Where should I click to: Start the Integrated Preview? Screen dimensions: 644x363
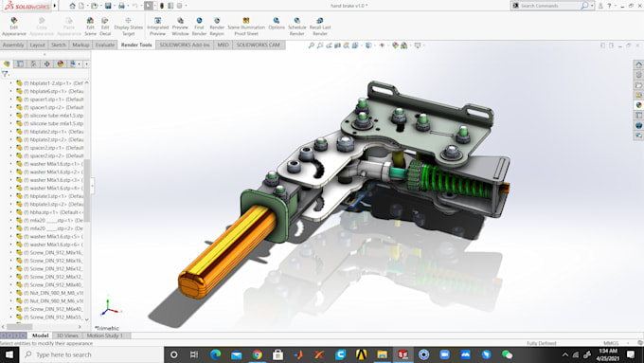(x=158, y=27)
